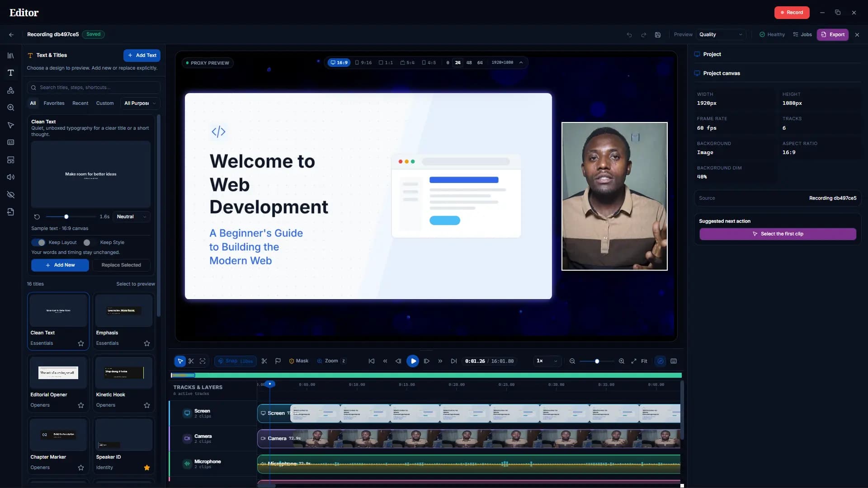Click the timeline zoom out magnifier
Image resolution: width=868 pixels, height=488 pixels.
[572, 361]
